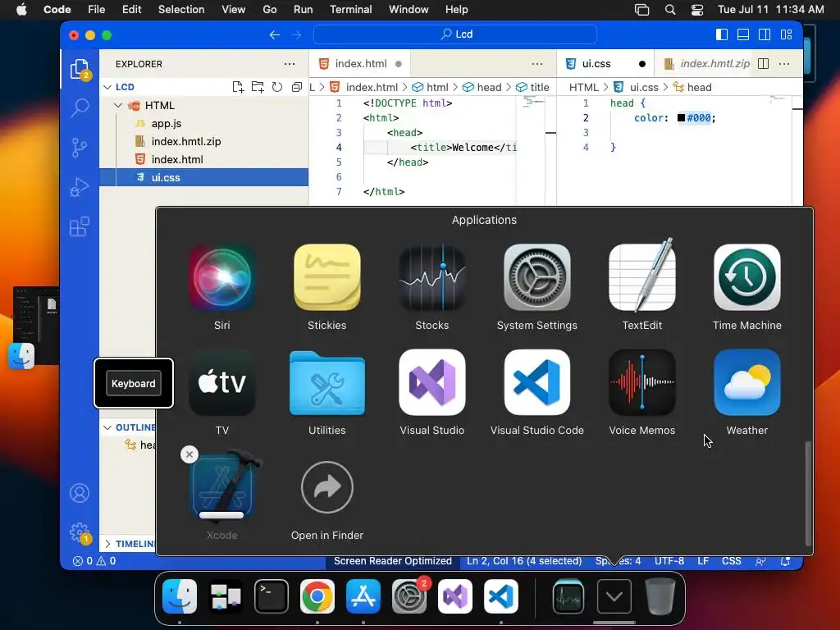Click the Keyboard button overlay

[x=134, y=384]
